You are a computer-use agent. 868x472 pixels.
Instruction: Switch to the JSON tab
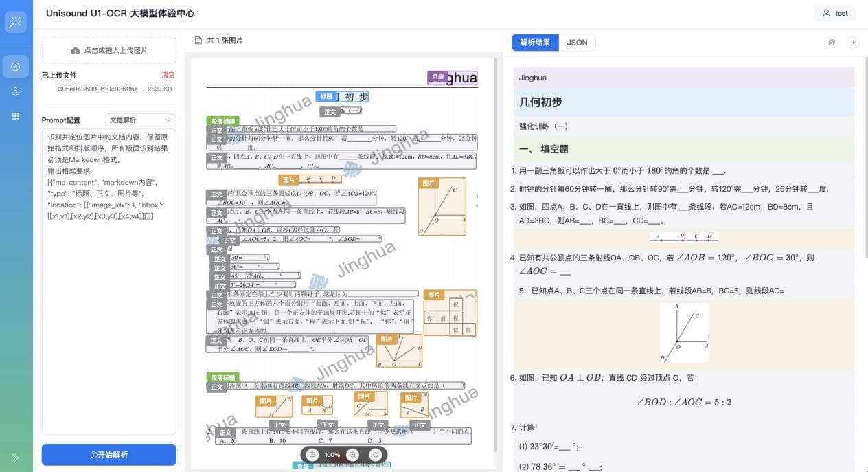click(x=576, y=42)
